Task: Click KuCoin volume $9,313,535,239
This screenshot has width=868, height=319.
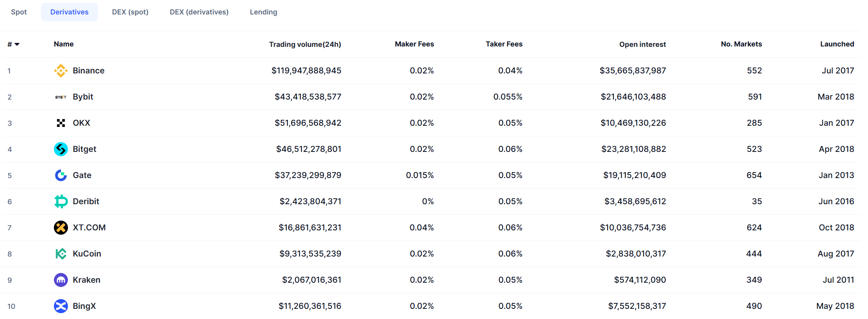Action: 310,254
